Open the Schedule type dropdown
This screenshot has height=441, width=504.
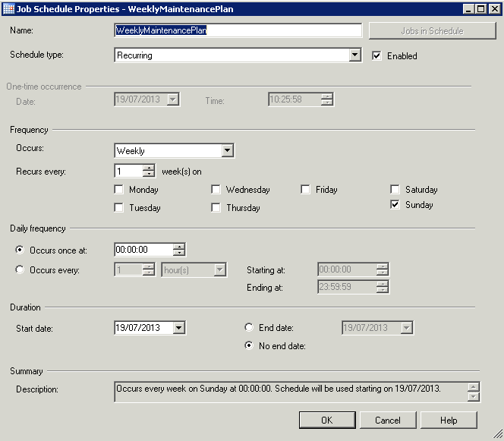click(x=354, y=55)
